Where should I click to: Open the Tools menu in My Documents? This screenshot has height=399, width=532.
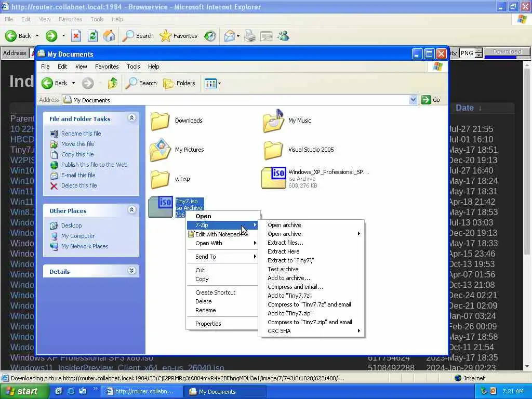click(x=134, y=66)
